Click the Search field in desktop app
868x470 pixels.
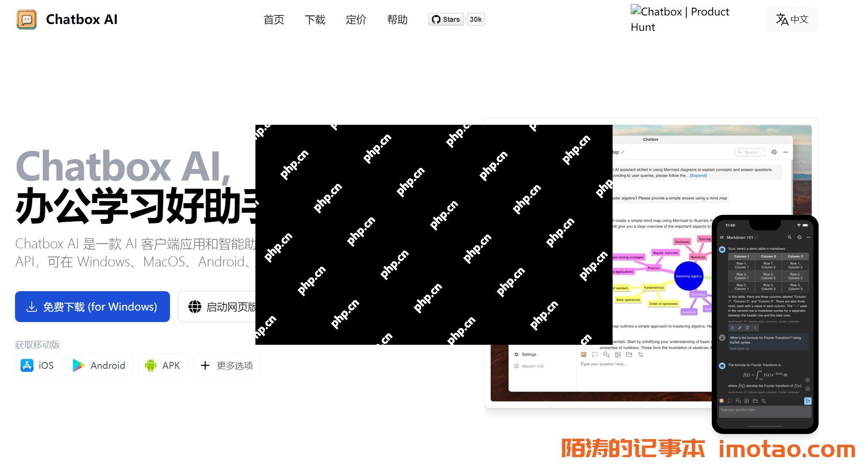(x=750, y=152)
